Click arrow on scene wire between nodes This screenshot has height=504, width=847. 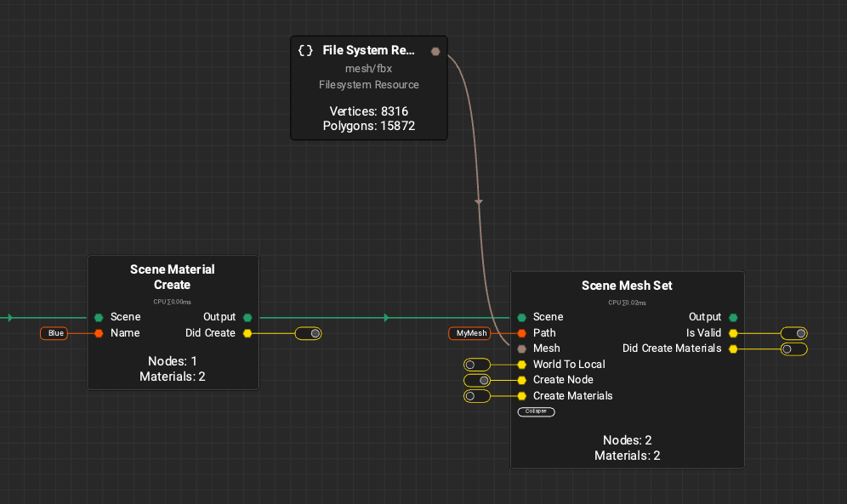tap(386, 317)
